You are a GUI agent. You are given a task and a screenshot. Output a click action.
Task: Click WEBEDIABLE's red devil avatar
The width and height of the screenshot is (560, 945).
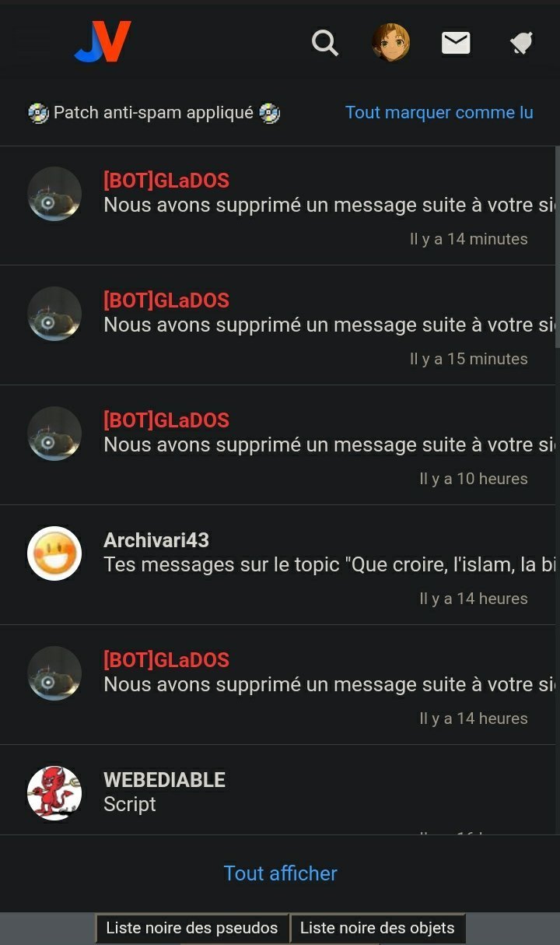(54, 793)
